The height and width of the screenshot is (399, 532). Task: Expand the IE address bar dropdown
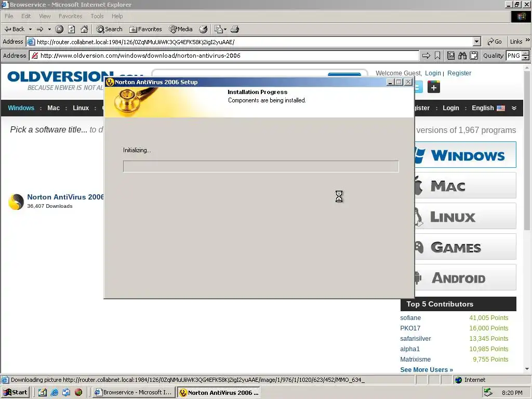(477, 42)
